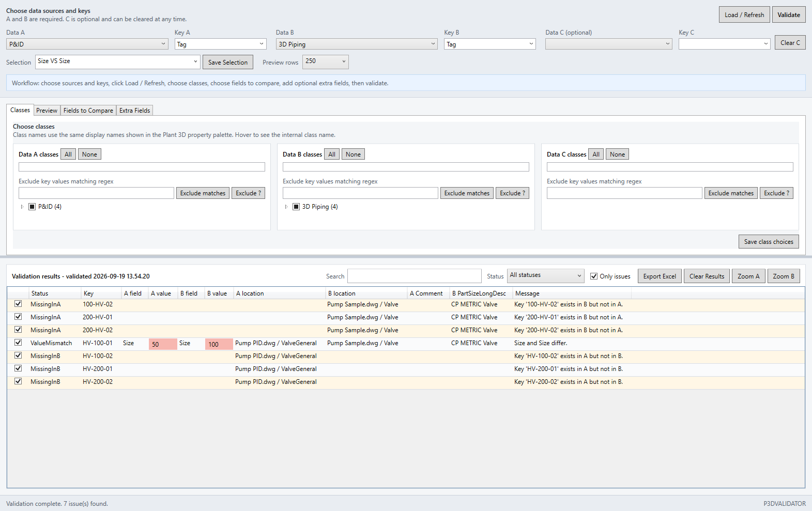Switch to the Fields to Compare tab
Screen dimensions: 812x511
[x=88, y=111]
